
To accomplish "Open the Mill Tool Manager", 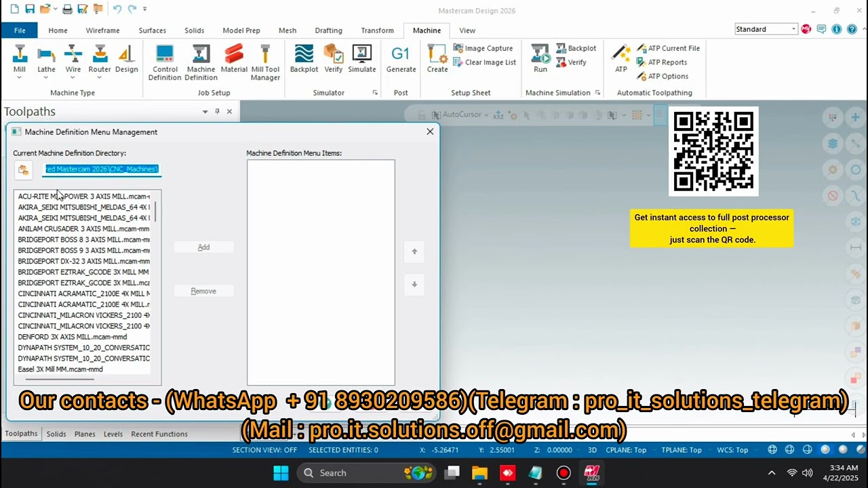I will click(265, 62).
